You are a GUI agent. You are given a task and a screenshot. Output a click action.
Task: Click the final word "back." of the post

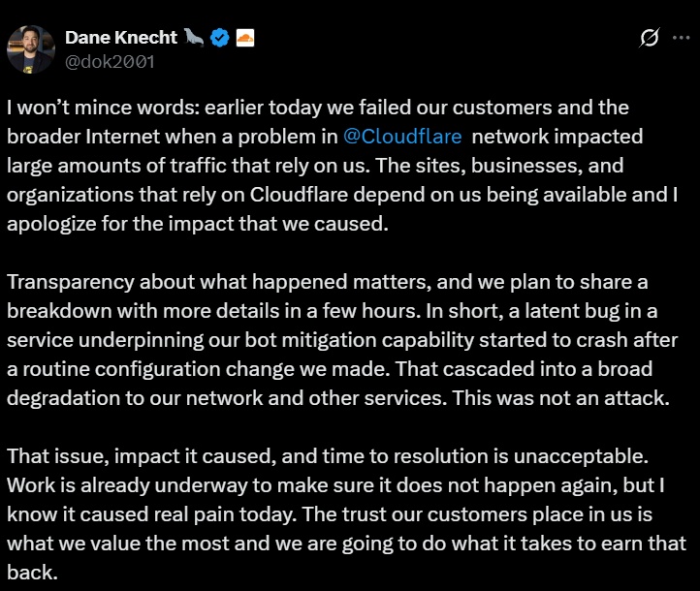click(x=31, y=571)
